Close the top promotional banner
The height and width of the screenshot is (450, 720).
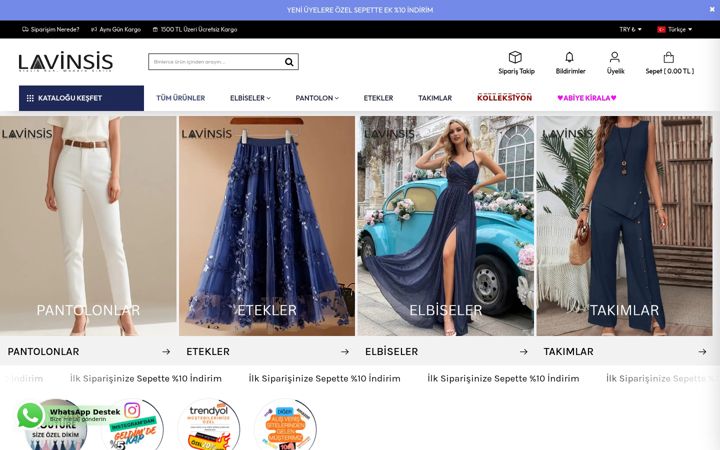[x=712, y=9]
